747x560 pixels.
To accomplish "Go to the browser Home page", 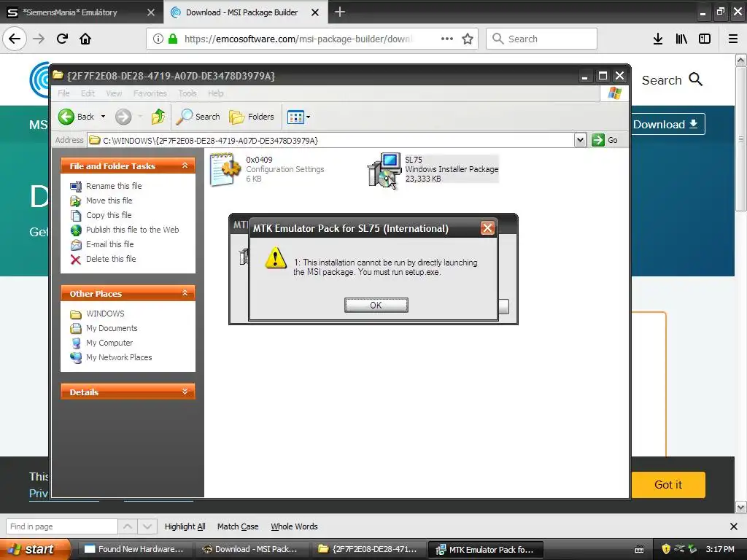I will click(x=85, y=39).
